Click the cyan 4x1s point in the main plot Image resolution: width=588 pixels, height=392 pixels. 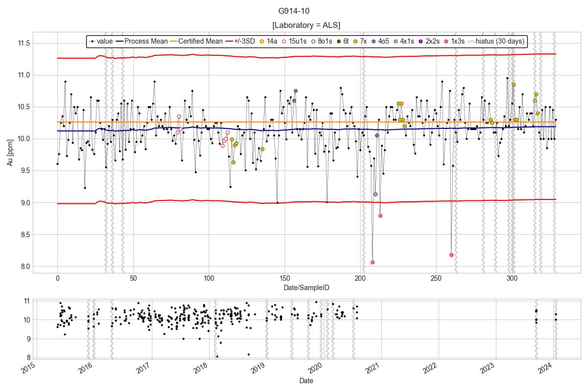(x=375, y=194)
